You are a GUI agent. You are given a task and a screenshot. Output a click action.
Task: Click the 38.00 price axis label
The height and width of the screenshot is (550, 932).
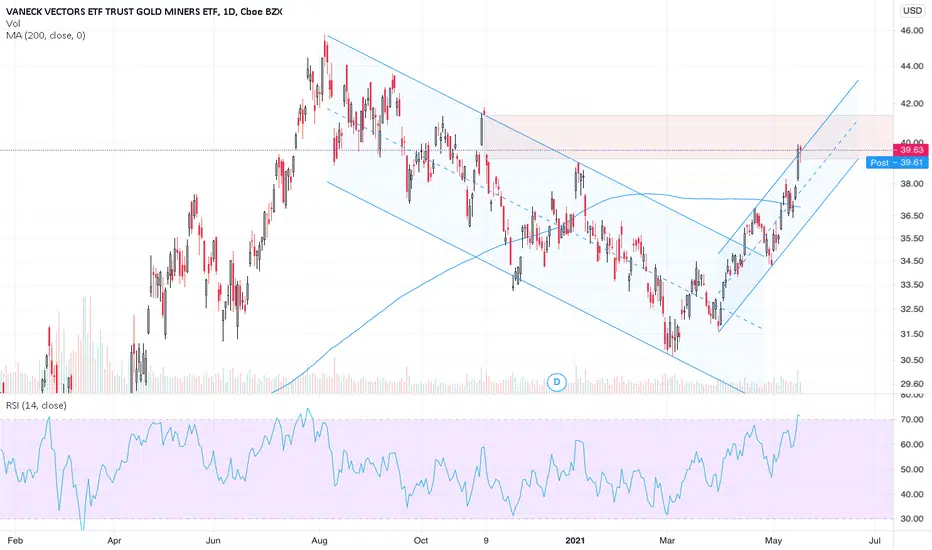[912, 184]
